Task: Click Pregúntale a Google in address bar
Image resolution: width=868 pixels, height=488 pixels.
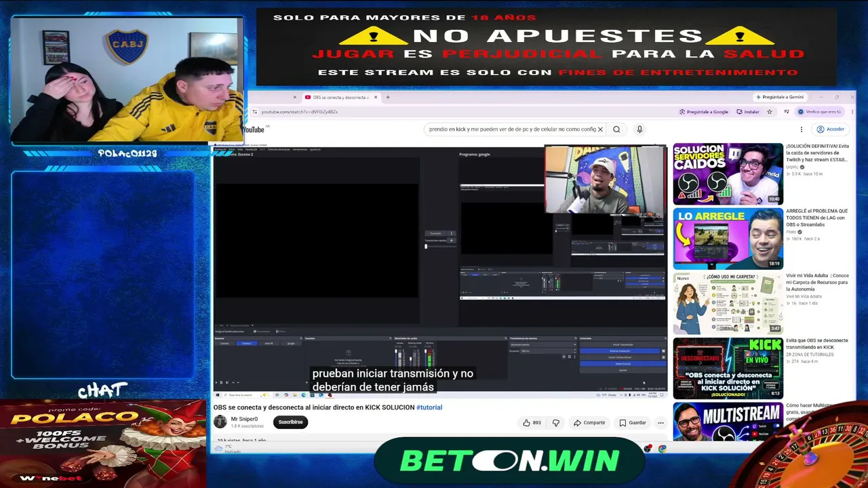Action: [x=704, y=112]
